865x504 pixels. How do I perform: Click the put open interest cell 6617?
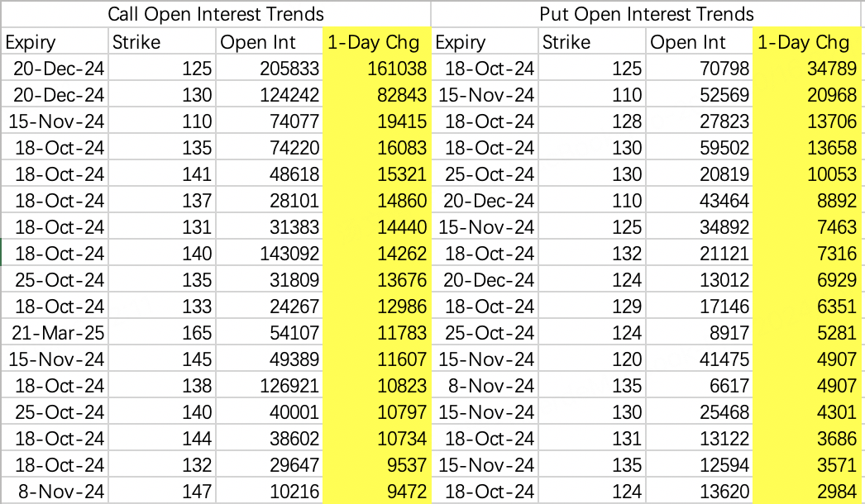[699, 386]
